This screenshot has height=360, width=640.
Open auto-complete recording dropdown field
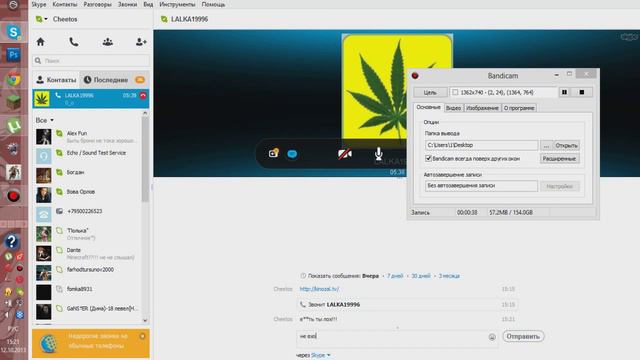(481, 186)
